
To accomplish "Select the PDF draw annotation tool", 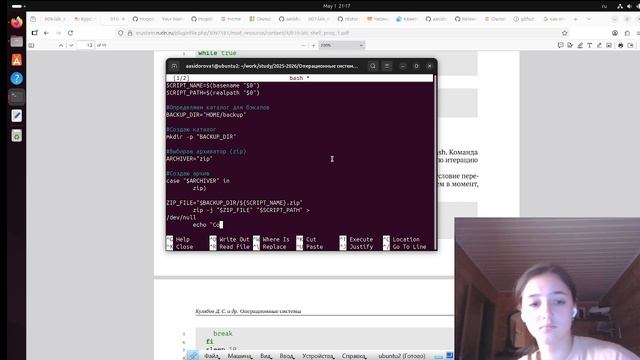I will point(599,45).
